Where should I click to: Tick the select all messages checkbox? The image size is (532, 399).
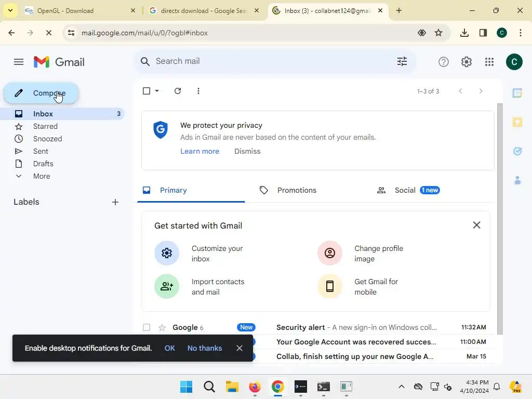[147, 91]
